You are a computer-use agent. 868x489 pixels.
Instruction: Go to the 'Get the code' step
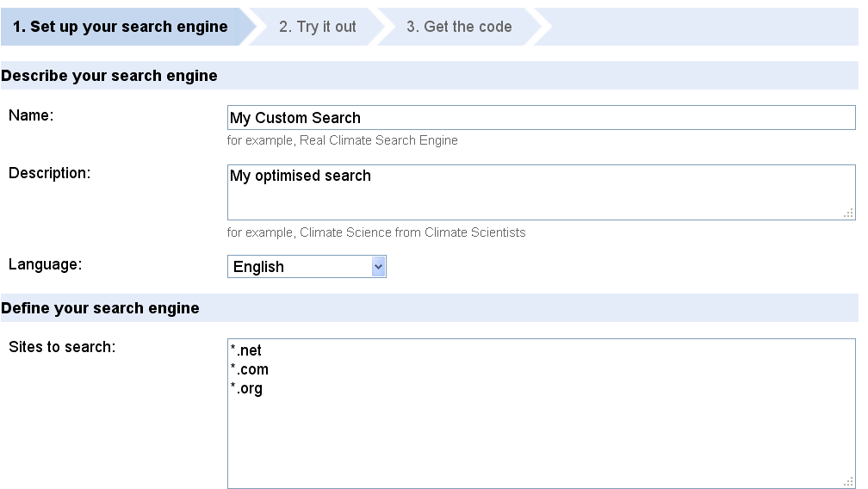coord(459,27)
